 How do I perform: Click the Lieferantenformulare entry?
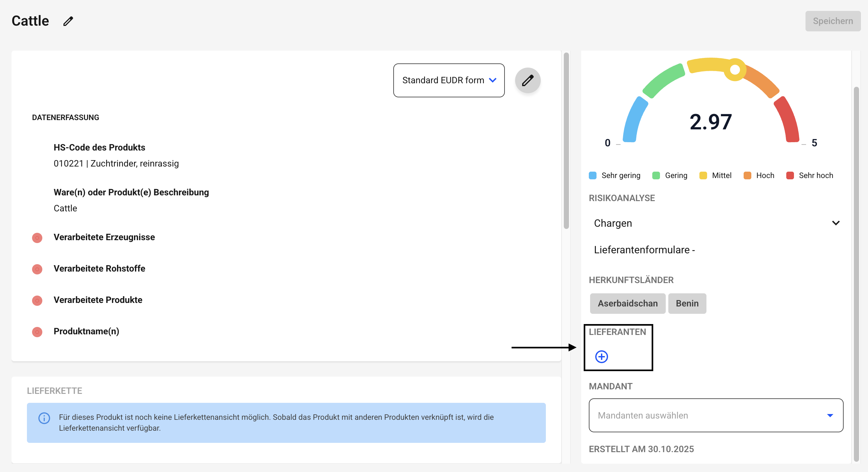(644, 250)
